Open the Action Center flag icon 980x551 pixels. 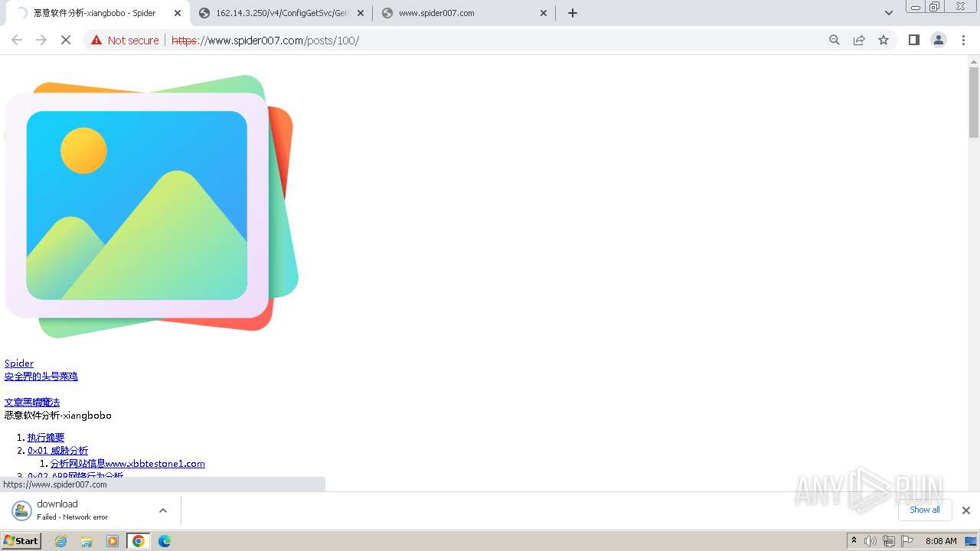coord(907,541)
